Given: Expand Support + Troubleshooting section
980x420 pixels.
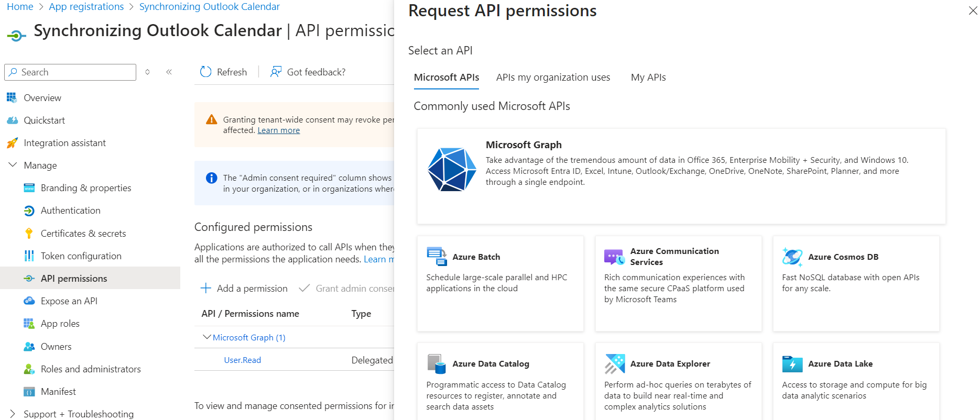Looking at the screenshot, I should tap(13, 414).
